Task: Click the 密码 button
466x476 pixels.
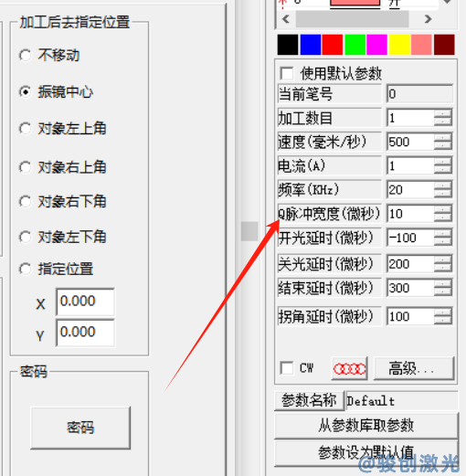Action: tap(80, 428)
